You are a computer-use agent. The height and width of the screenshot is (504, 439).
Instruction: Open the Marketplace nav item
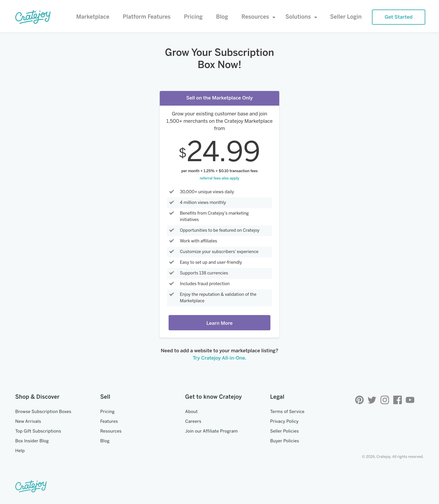(x=93, y=17)
